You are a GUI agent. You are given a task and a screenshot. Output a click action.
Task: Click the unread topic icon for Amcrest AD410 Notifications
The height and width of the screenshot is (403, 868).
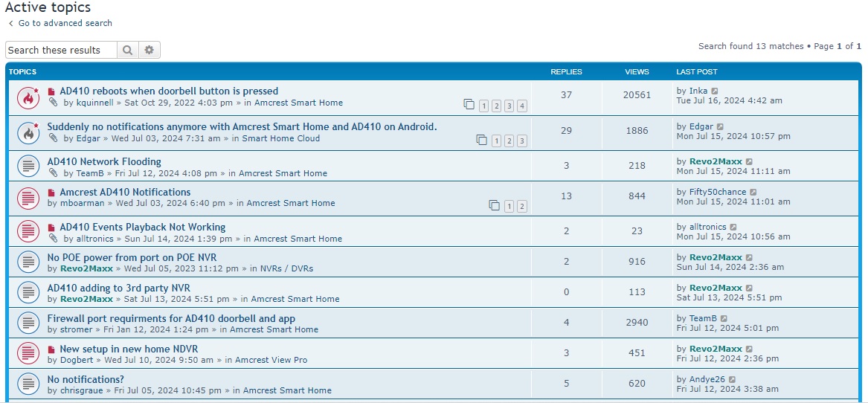pos(28,197)
